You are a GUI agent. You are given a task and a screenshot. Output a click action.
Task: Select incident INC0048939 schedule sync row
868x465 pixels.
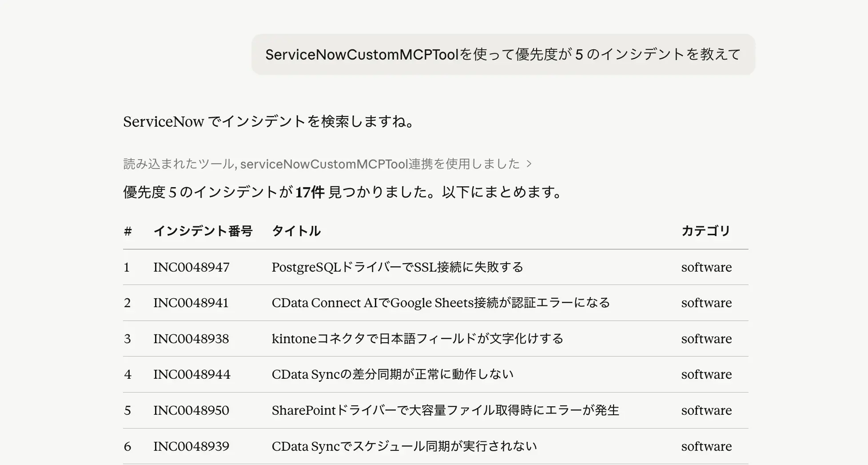[191, 446]
